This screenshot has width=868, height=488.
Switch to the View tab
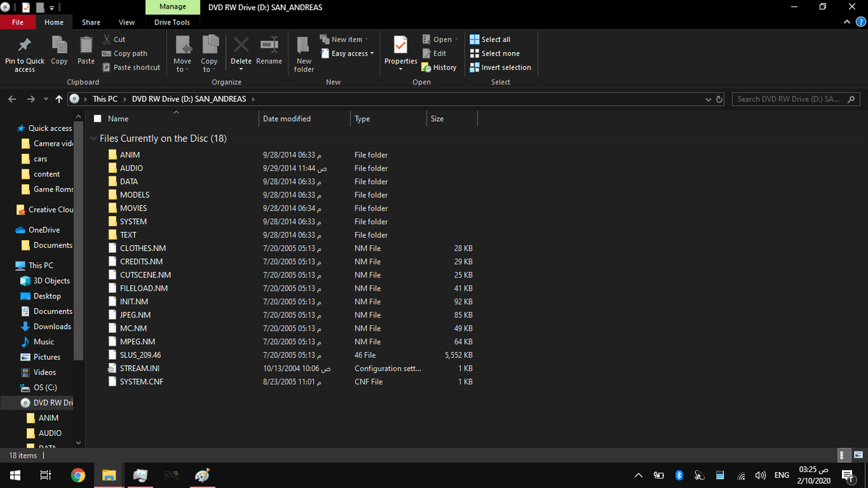(x=127, y=22)
